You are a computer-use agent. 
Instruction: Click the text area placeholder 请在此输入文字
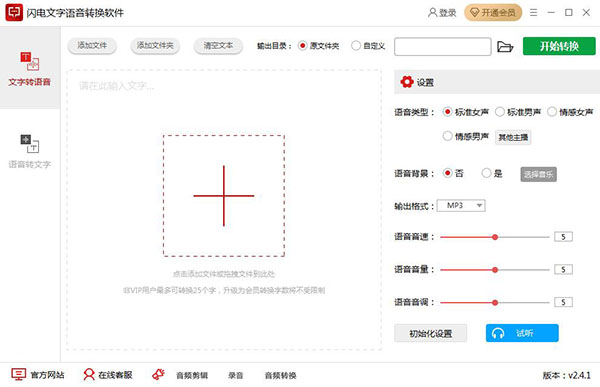pos(116,86)
